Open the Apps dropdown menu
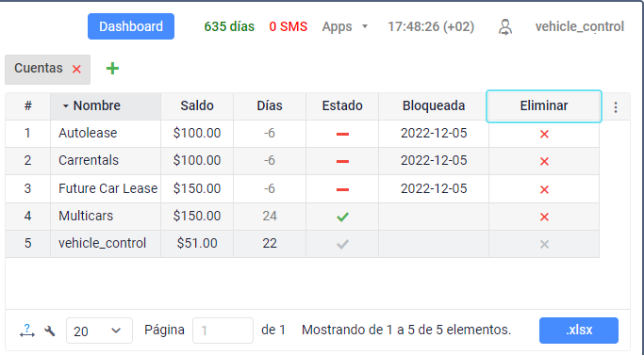Viewport: 644px width, 355px height. click(344, 26)
